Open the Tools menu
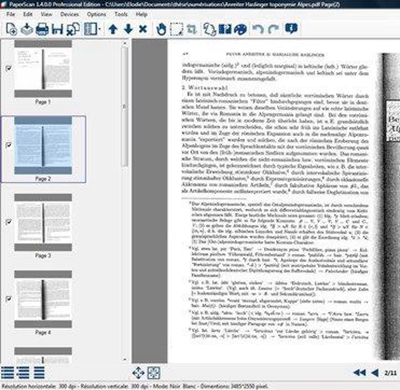The width and height of the screenshot is (400, 390). (121, 14)
